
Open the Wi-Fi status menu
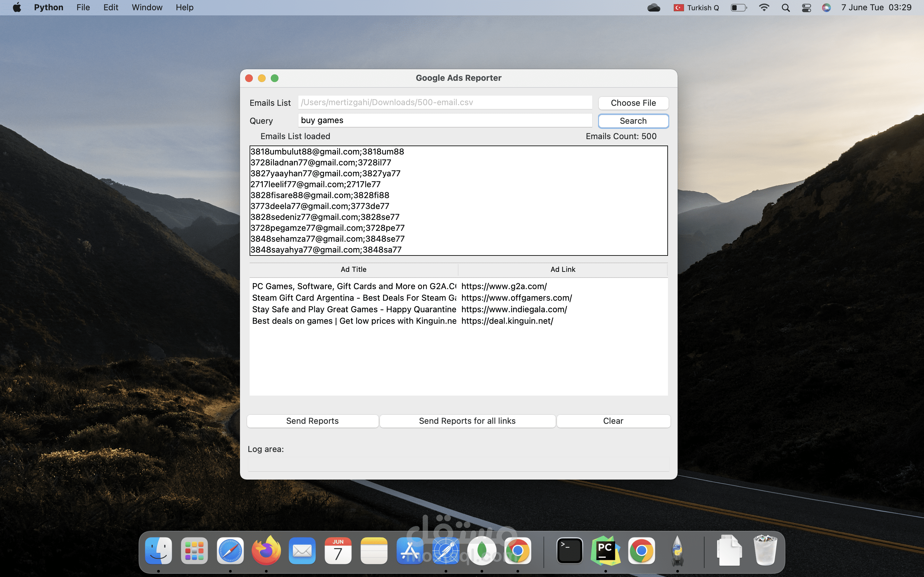point(764,8)
